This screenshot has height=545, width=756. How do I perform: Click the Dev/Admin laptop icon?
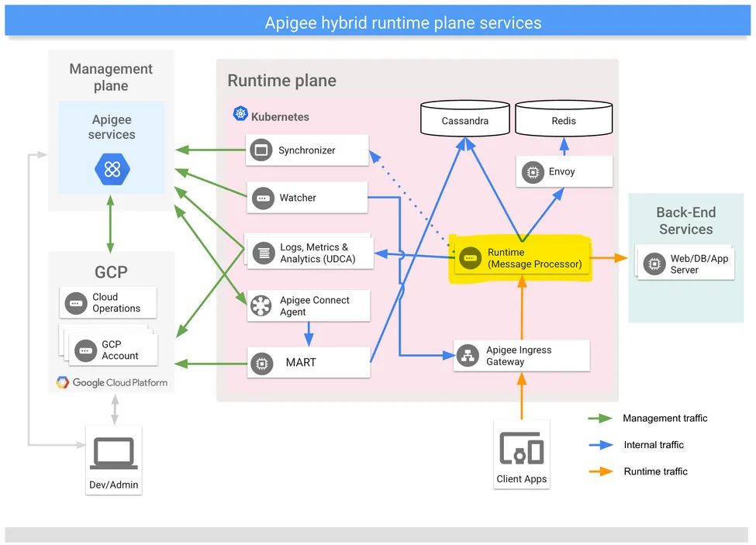click(x=113, y=454)
